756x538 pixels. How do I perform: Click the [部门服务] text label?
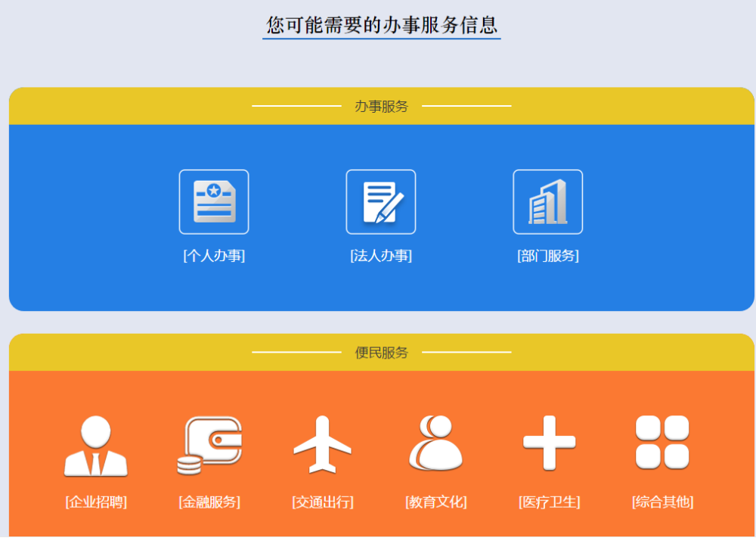pyautogui.click(x=548, y=256)
